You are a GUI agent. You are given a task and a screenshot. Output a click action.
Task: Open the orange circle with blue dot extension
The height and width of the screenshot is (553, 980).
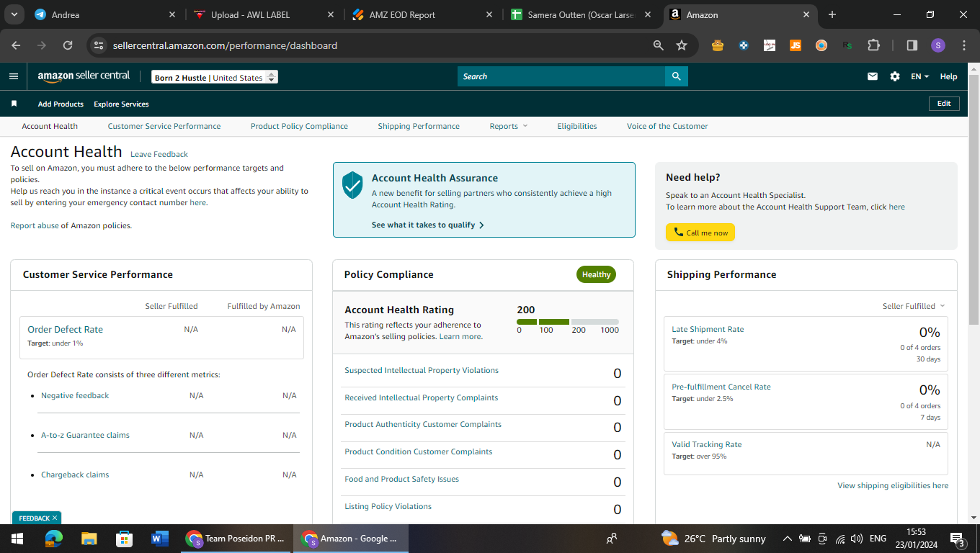coord(821,45)
